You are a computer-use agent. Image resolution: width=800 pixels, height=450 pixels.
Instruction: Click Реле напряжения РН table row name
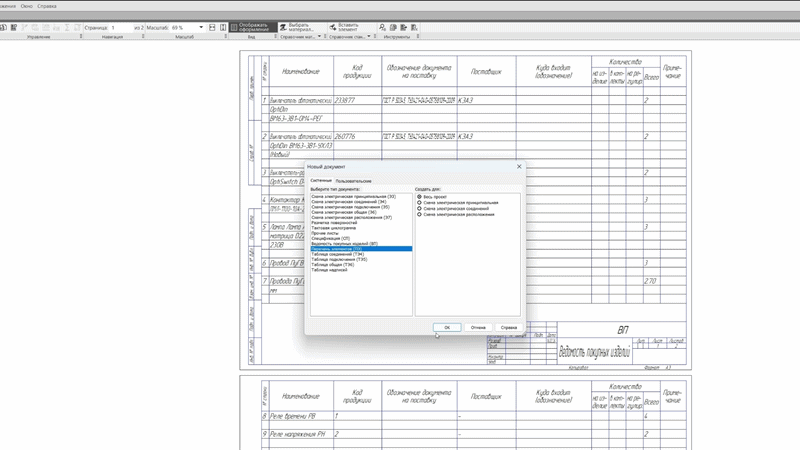(297, 434)
